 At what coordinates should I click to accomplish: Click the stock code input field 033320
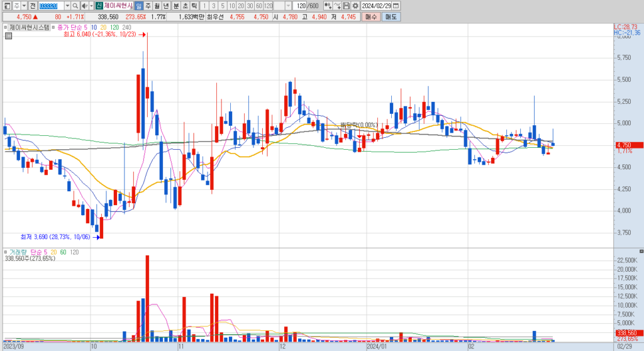point(52,6)
